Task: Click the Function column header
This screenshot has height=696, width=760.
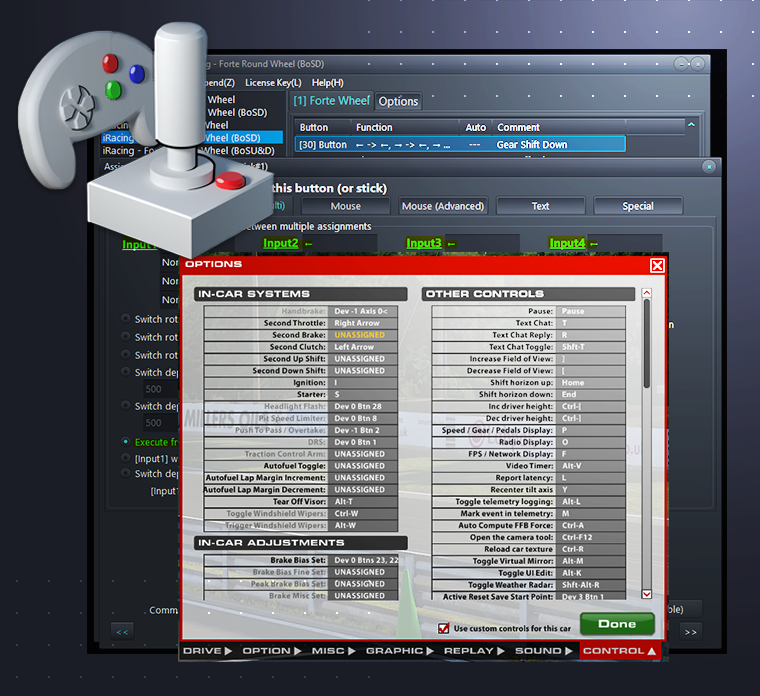Action: 374,127
